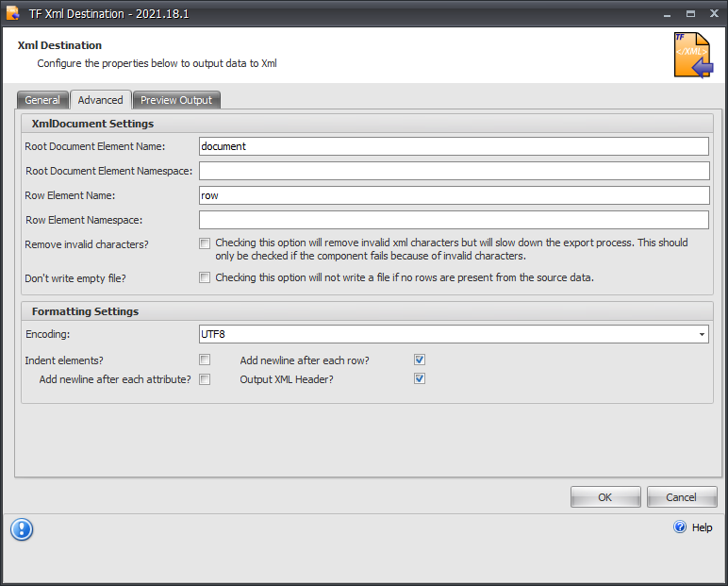The width and height of the screenshot is (728, 586).
Task: Click the Help question mark icon
Action: (x=680, y=527)
